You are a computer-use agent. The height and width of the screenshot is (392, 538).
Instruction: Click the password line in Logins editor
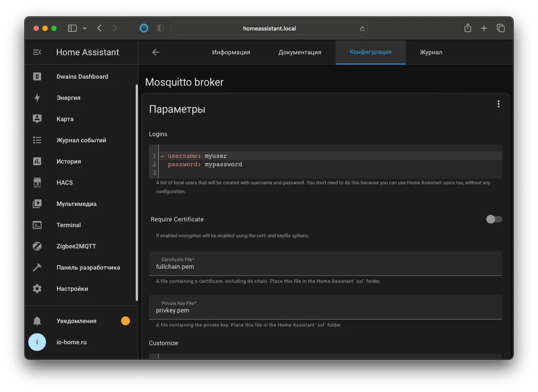click(x=330, y=164)
